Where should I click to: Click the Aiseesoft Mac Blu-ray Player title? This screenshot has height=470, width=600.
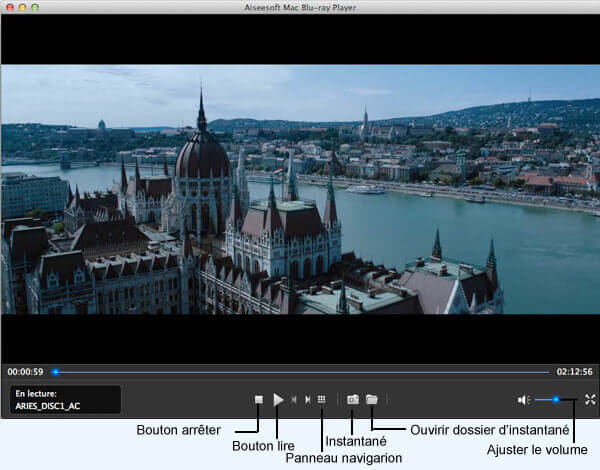300,7
